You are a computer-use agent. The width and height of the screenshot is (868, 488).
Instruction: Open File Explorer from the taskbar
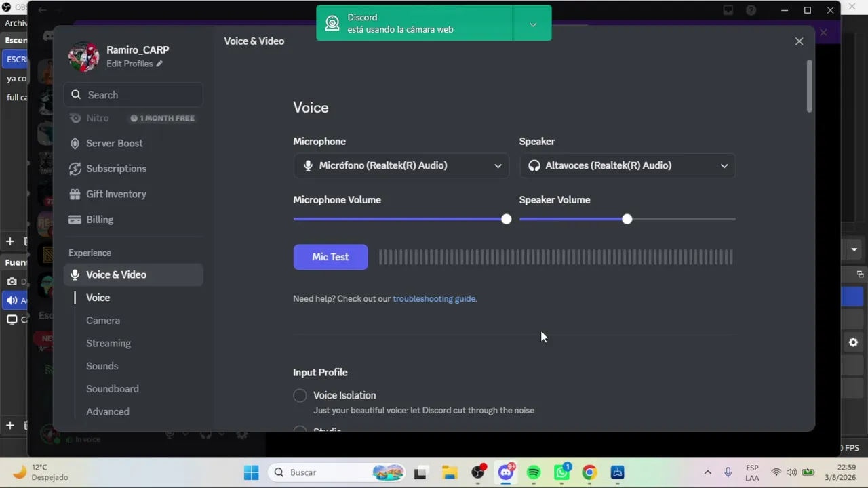[450, 472]
